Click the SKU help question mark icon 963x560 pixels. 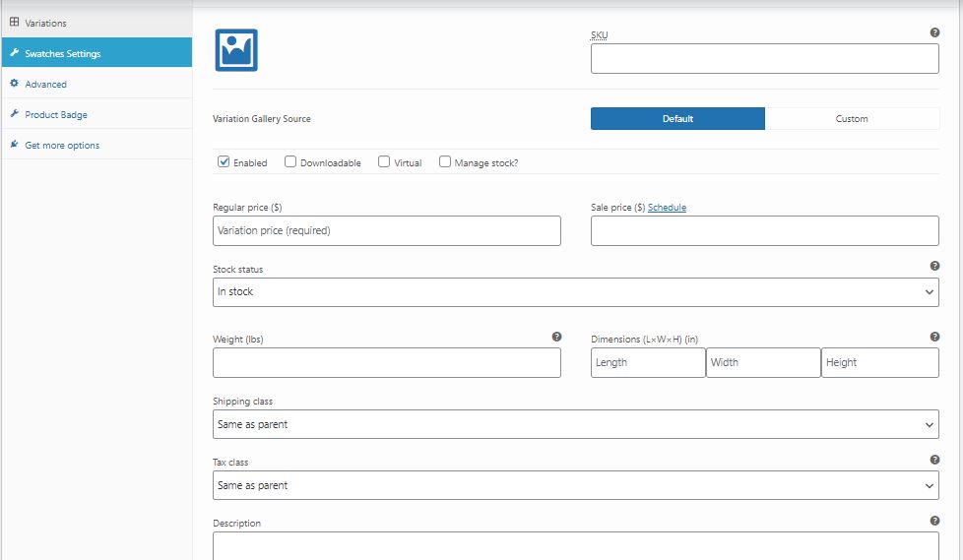click(934, 32)
